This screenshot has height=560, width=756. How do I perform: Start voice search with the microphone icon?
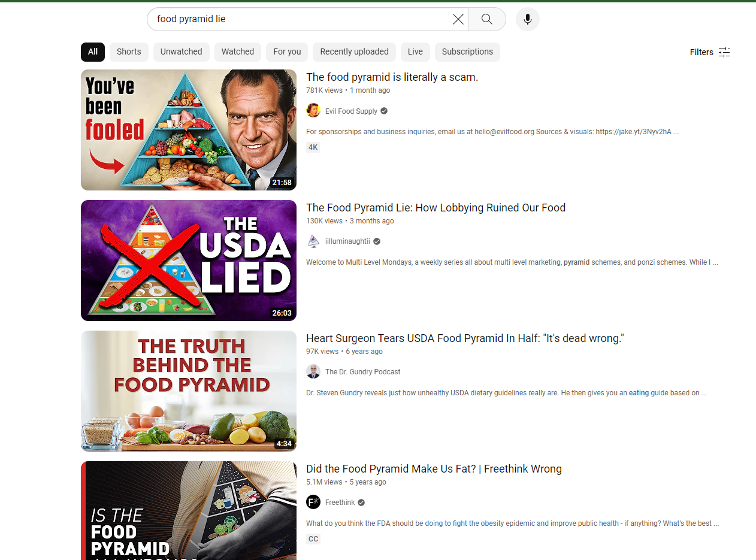[x=527, y=19]
